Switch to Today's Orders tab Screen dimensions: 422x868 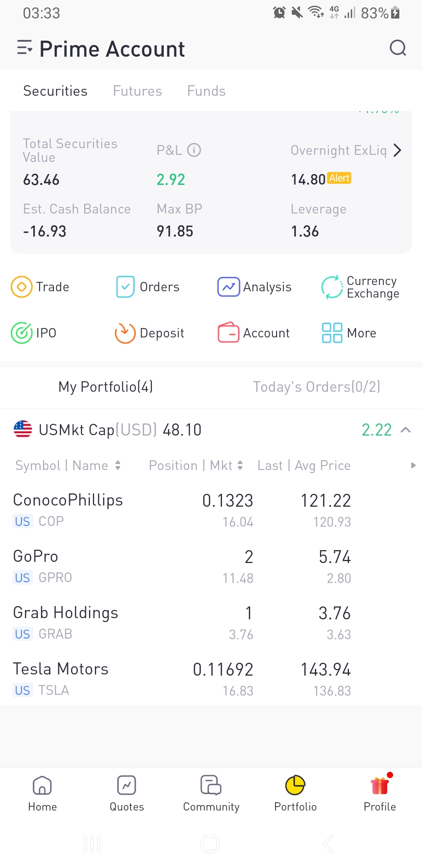(x=316, y=387)
